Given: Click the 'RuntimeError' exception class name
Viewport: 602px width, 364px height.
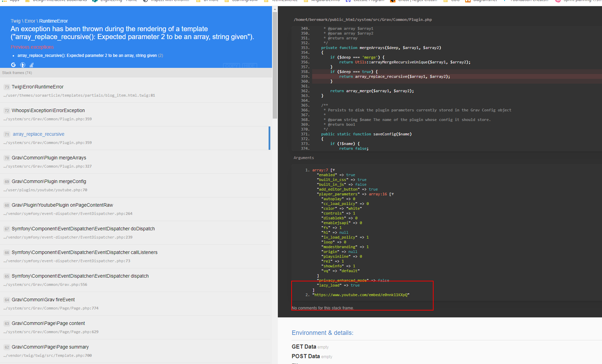Looking at the screenshot, I should pyautogui.click(x=54, y=21).
